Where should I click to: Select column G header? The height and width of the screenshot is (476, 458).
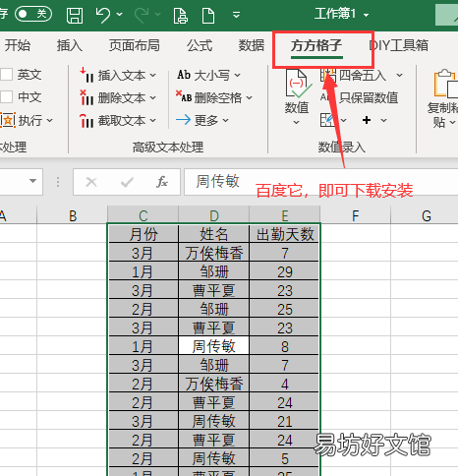coord(426,215)
